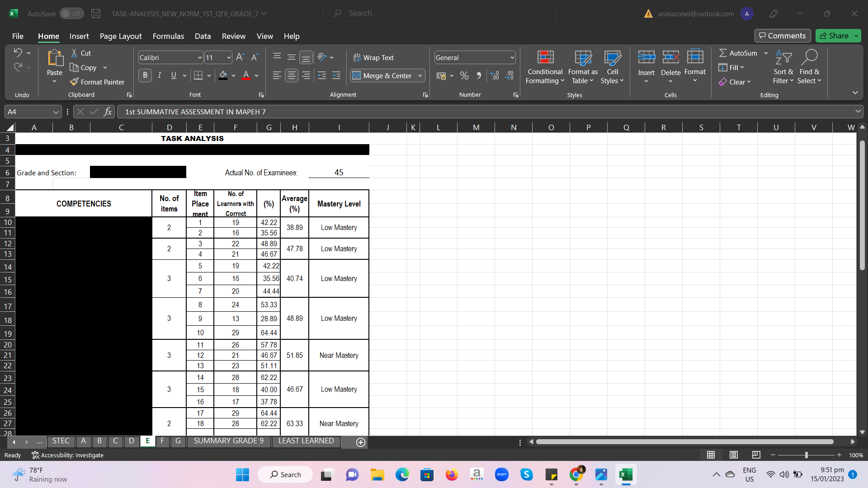Switch to SUMMARY GRADE 9 sheet
This screenshot has width=868, height=488.
228,441
